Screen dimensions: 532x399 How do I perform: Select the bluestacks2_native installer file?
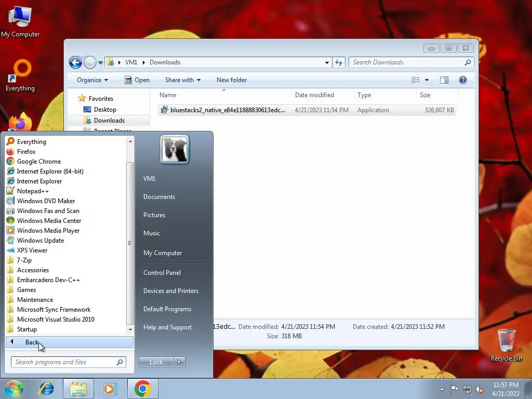coord(307,110)
